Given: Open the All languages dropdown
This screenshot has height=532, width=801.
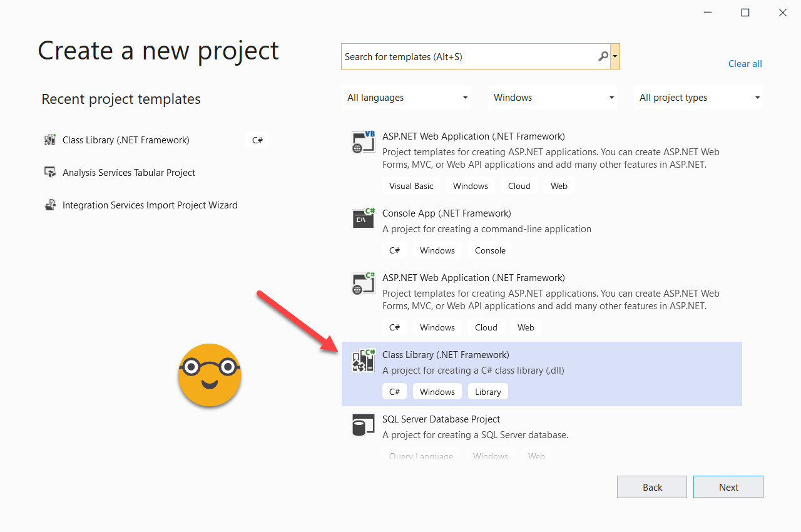Looking at the screenshot, I should [x=407, y=98].
